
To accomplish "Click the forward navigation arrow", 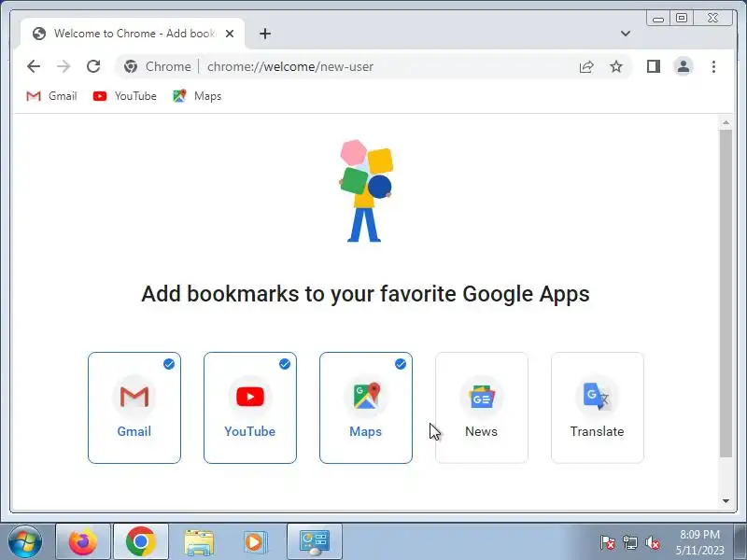I will pos(63,66).
